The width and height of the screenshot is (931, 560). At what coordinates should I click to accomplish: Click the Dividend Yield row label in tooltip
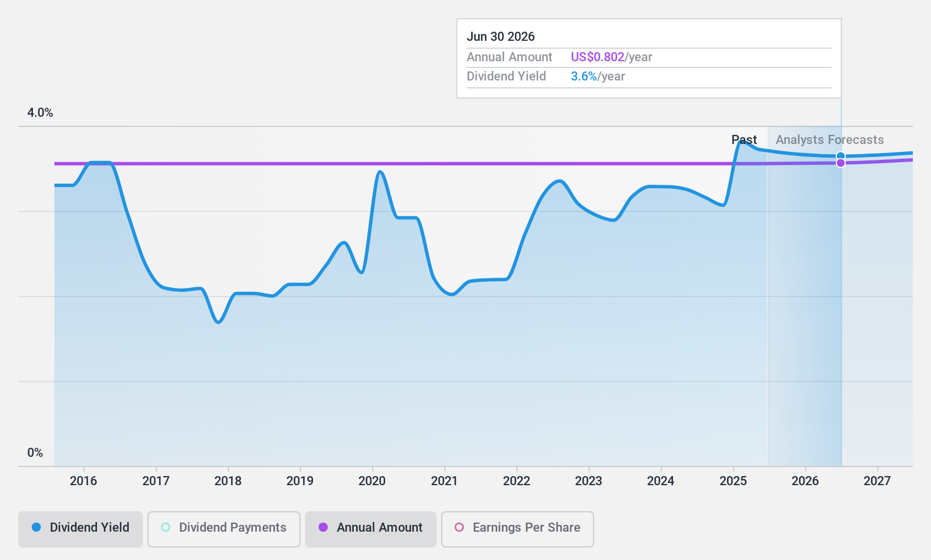(x=506, y=77)
